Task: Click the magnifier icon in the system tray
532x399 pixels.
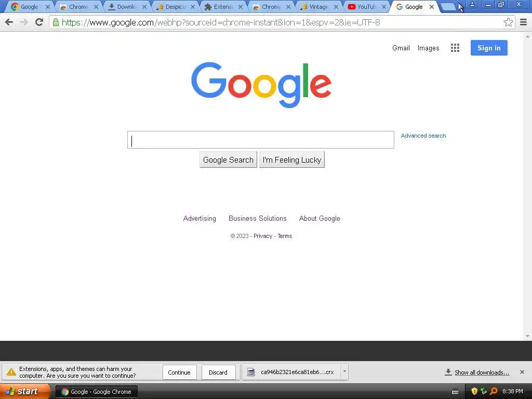Action: pos(494,391)
